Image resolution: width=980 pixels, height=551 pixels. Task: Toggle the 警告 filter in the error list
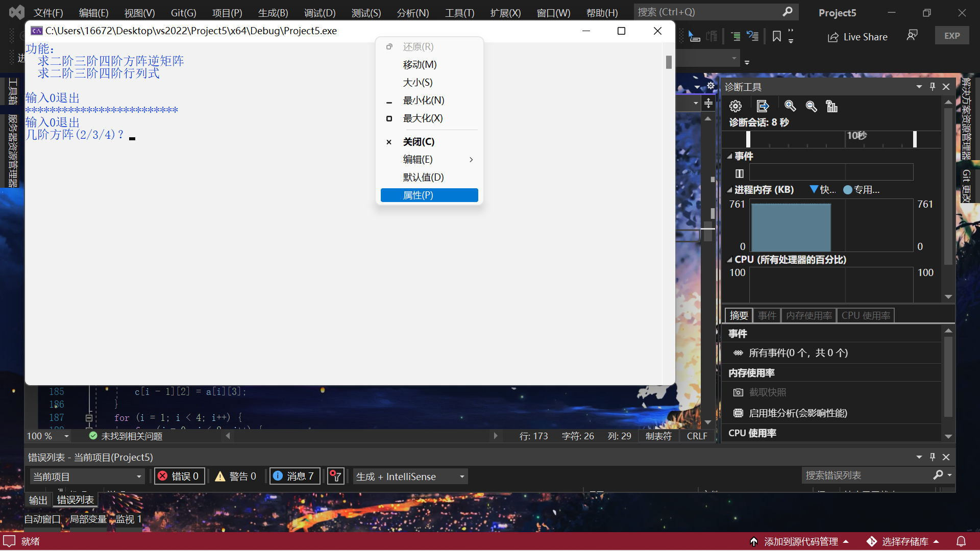(235, 476)
